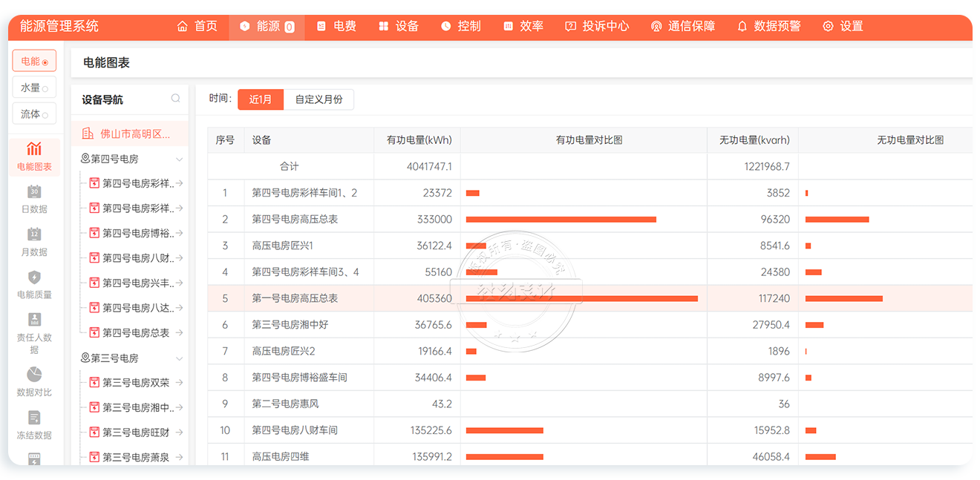The height and width of the screenshot is (480, 980).
Task: Open 冻结数据 icon in sidebar
Action: coord(34,418)
